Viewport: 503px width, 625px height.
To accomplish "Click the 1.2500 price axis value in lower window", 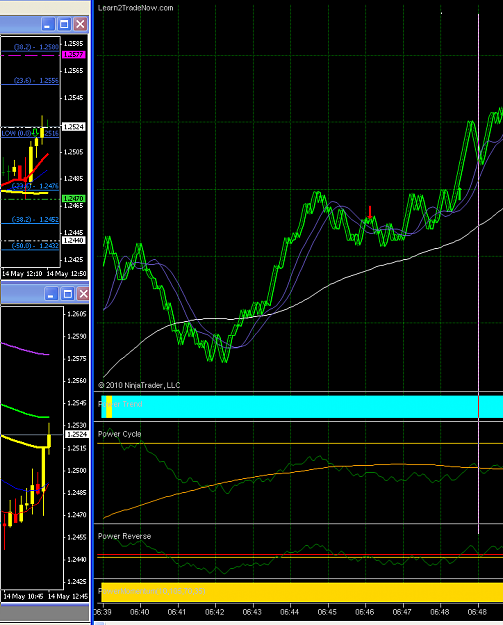I will tap(77, 470).
